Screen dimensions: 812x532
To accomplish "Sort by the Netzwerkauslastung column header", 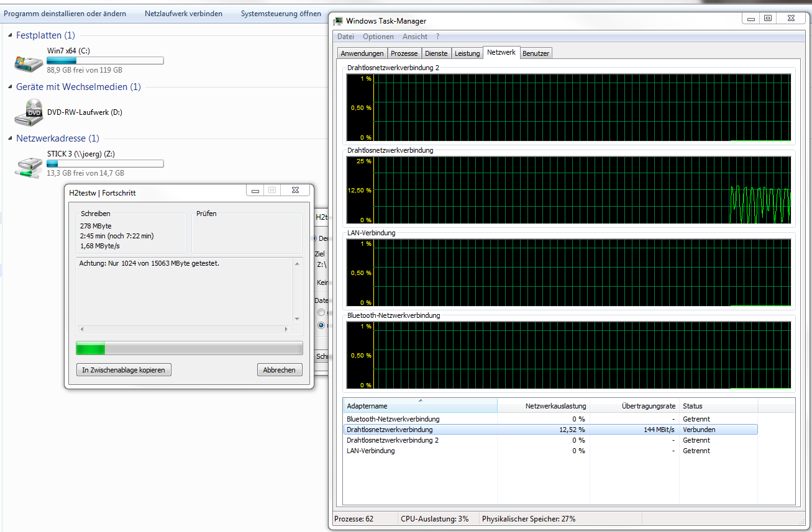I will coord(543,406).
